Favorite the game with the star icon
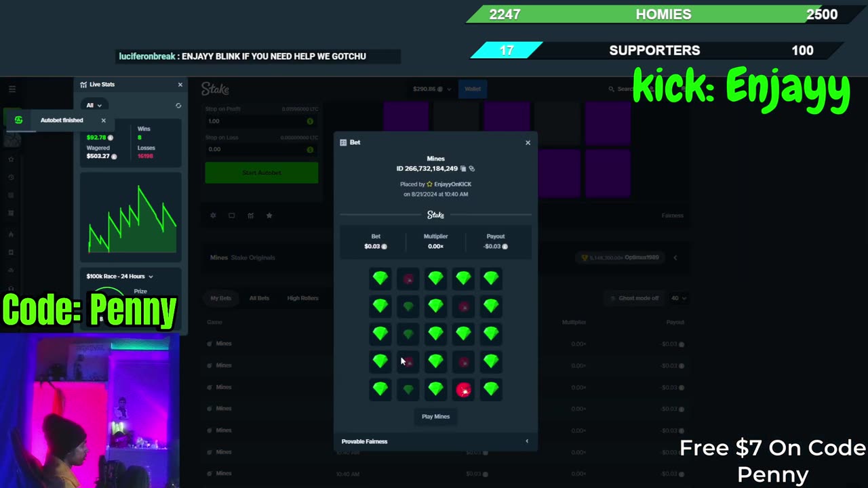Viewport: 868px width, 488px height. pos(269,216)
